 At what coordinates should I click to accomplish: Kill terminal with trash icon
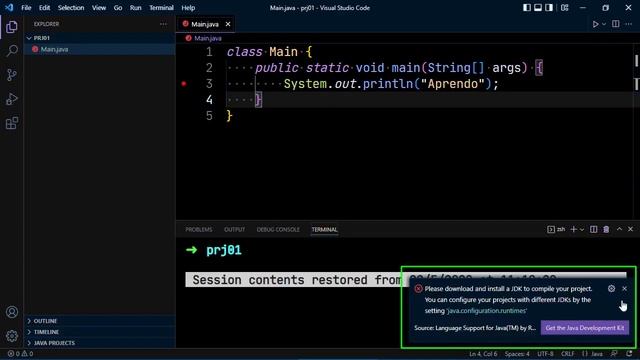606,229
